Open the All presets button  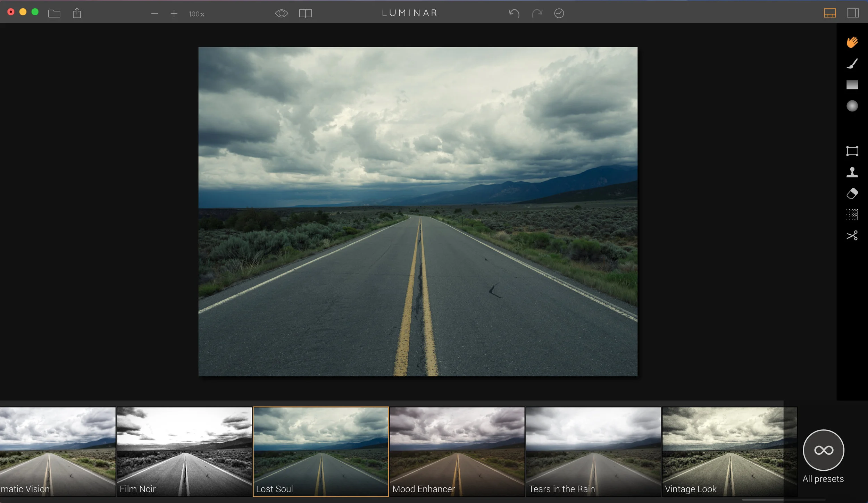tap(823, 450)
